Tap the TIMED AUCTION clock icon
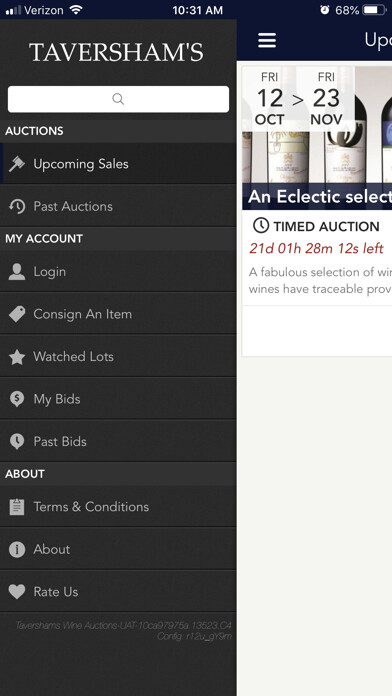 point(261,226)
